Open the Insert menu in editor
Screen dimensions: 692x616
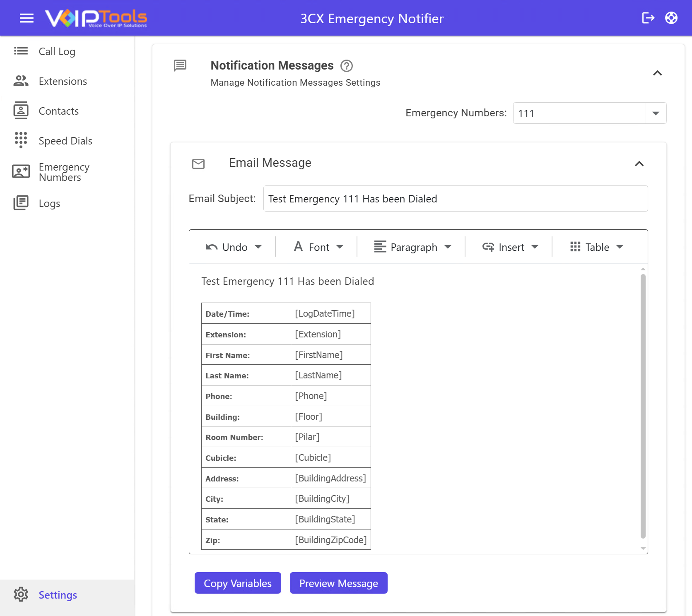(x=510, y=247)
